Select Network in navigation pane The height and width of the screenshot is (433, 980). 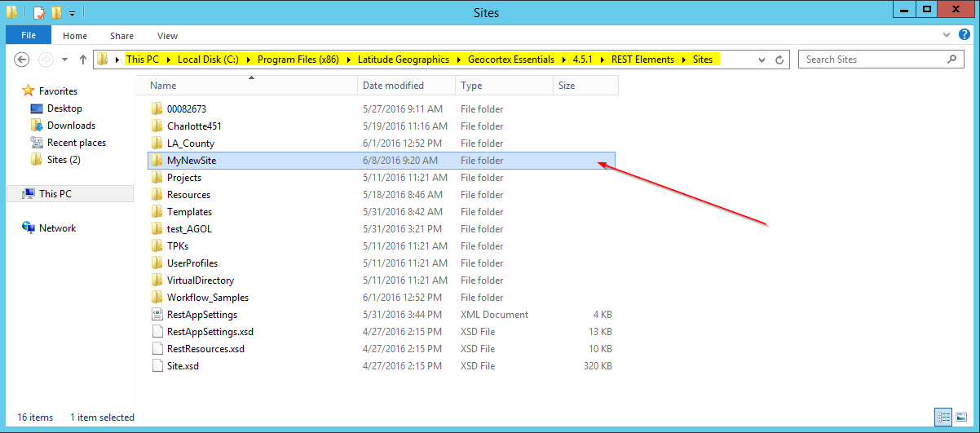click(57, 228)
